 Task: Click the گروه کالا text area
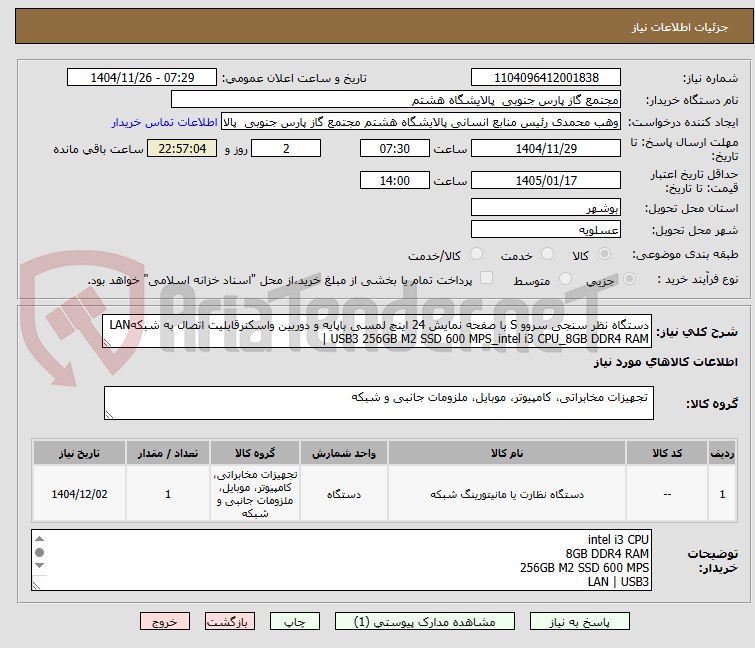tap(379, 403)
